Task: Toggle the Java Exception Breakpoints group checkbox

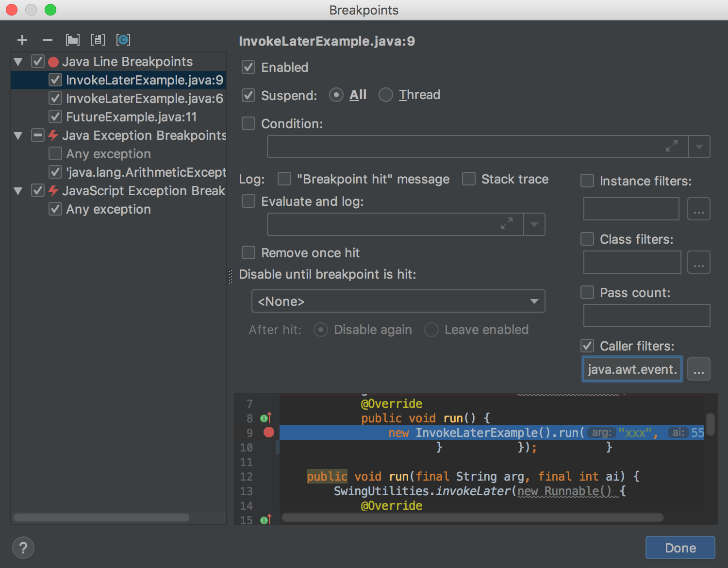Action: tap(38, 135)
